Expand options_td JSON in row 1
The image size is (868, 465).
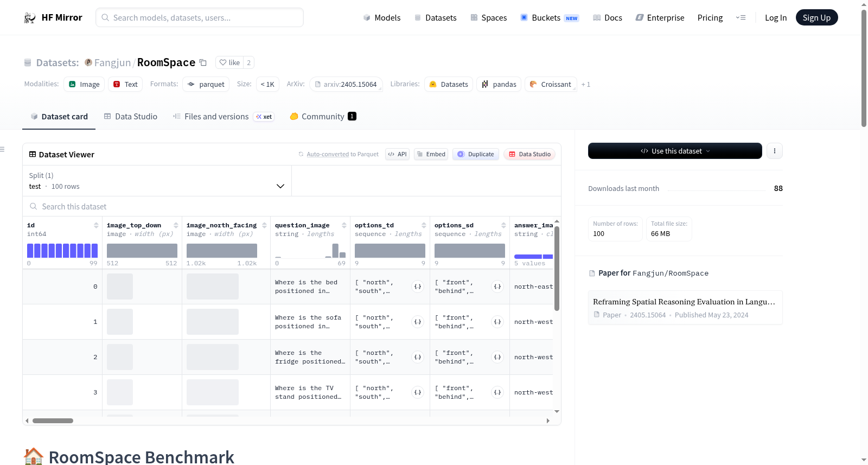pos(418,322)
